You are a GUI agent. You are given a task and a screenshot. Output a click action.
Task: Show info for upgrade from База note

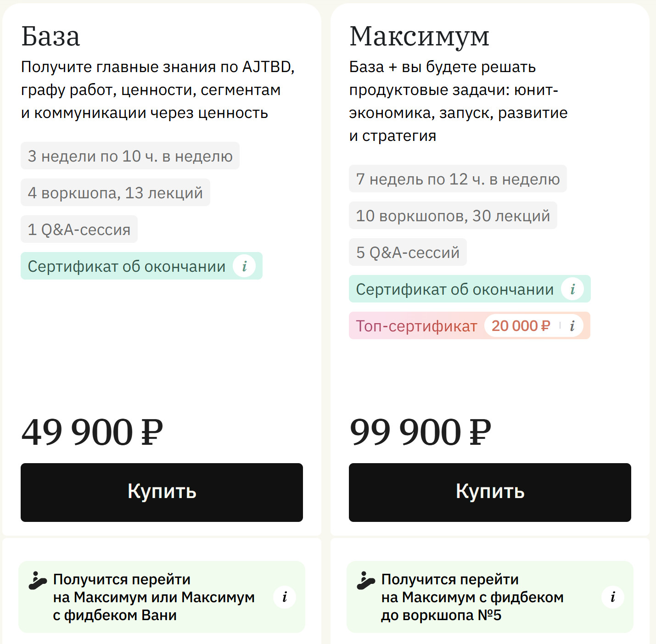pyautogui.click(x=285, y=597)
